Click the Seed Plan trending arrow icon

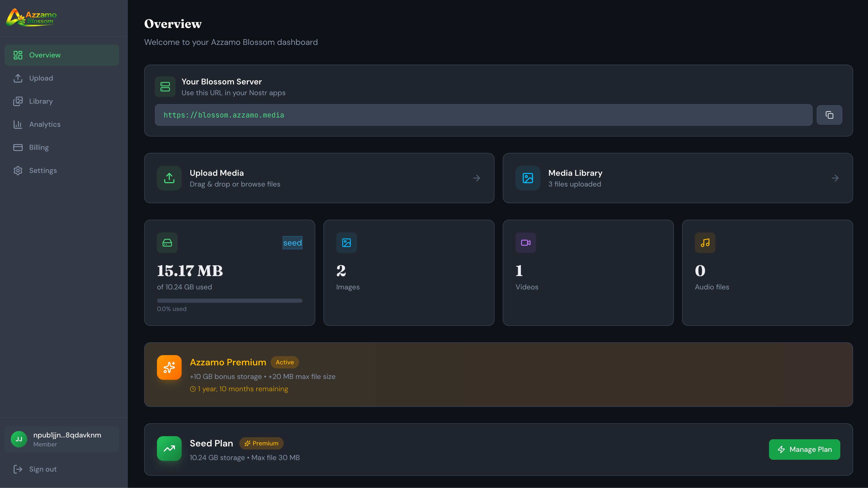[169, 448]
